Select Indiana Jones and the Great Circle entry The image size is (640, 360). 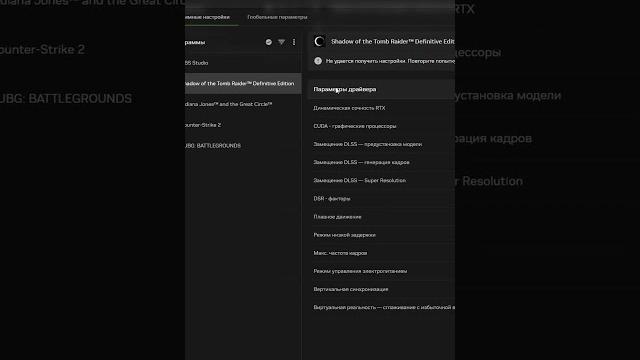243,104
